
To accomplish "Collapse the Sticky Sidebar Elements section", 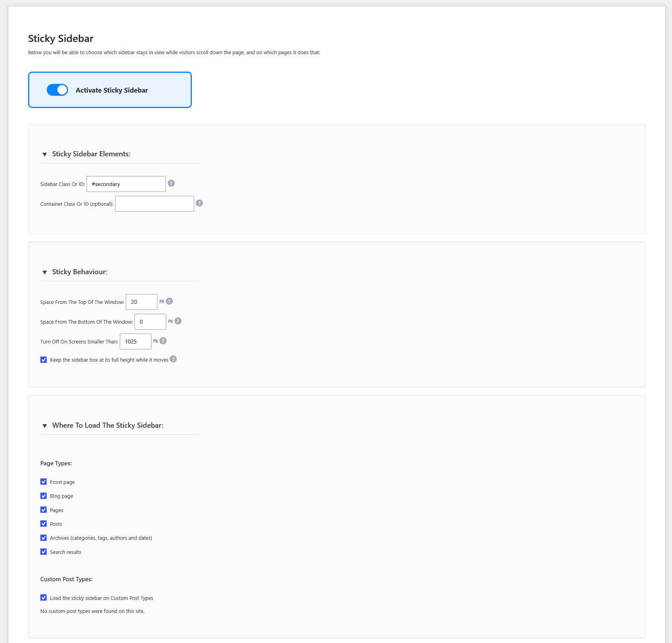I will (x=45, y=154).
